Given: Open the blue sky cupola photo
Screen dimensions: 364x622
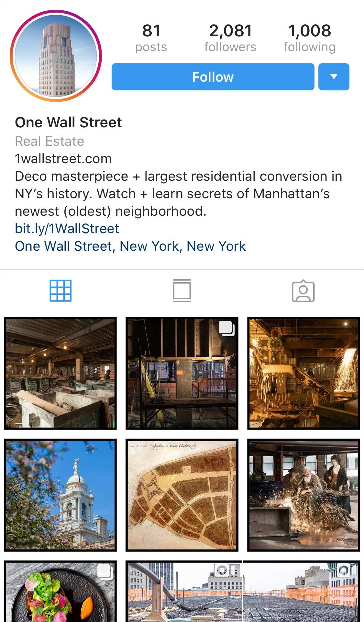Looking at the screenshot, I should (61, 495).
